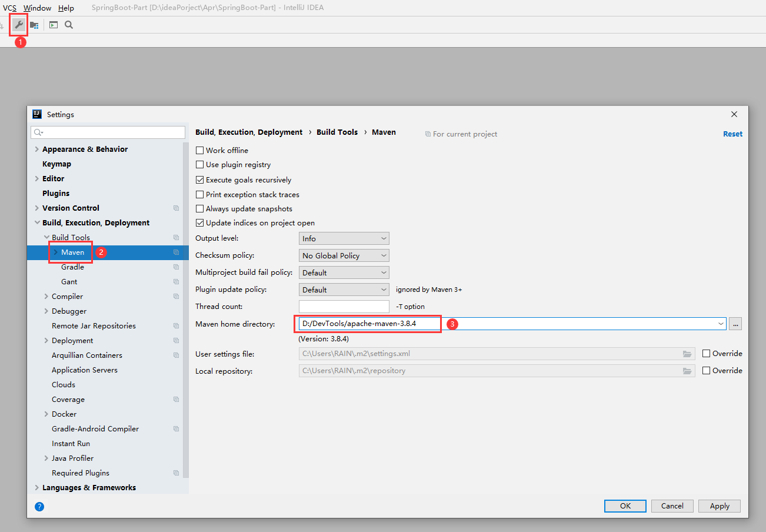
Task: Click the OK button
Action: click(x=625, y=506)
